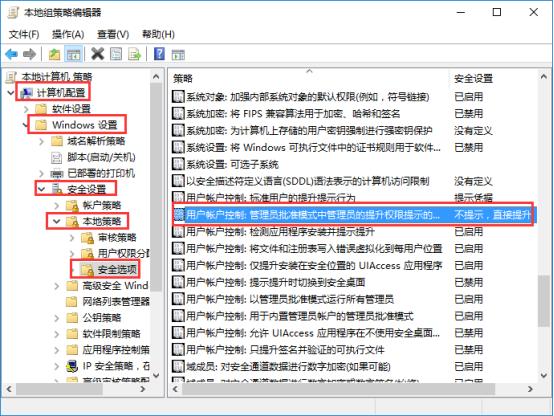Open the 查看(V) menu
Screen dimensions: 554x416
[x=113, y=34]
